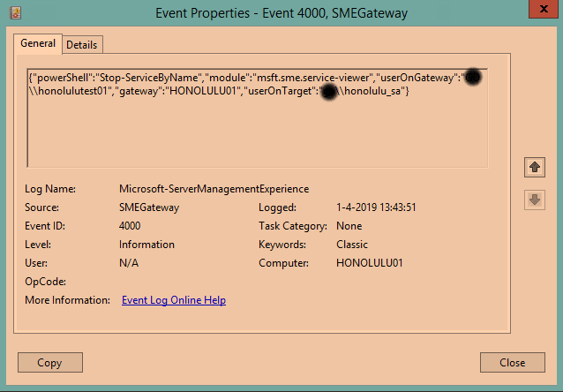Select the Task Category value None
This screenshot has height=392, width=563.
[350, 226]
